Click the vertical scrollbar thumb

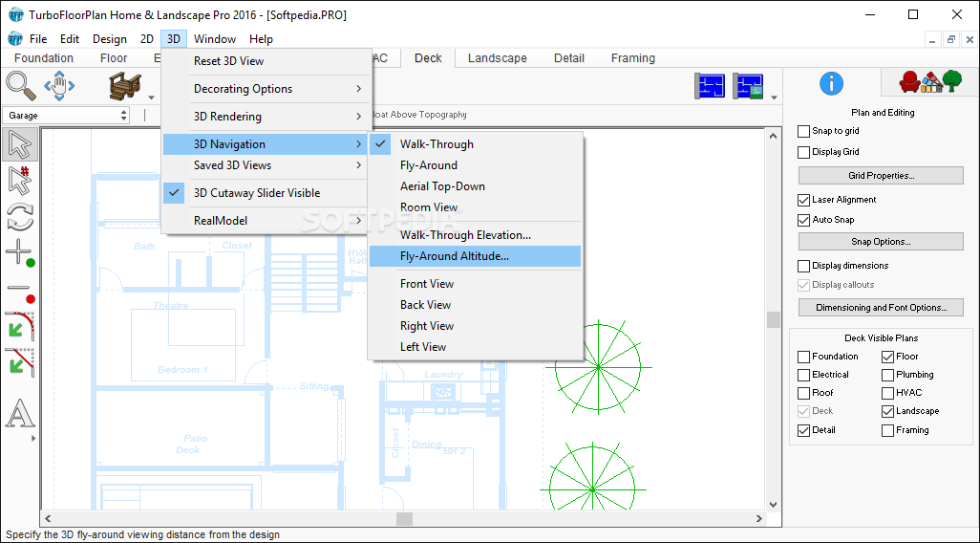(773, 319)
